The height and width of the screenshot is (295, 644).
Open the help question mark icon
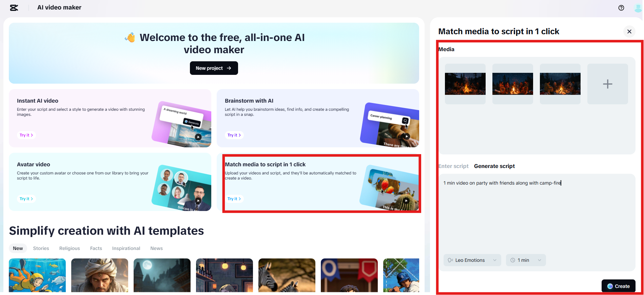click(621, 8)
